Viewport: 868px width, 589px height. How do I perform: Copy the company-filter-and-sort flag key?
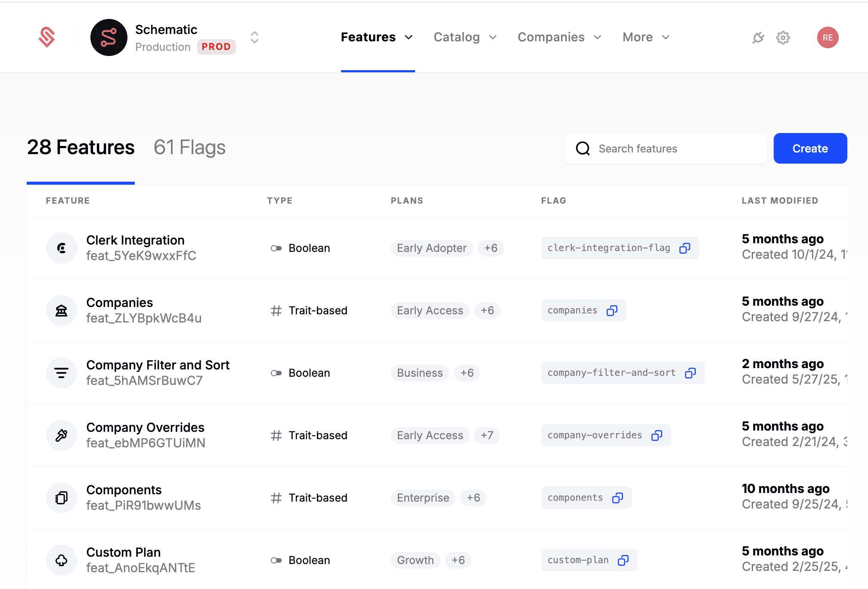[690, 373]
